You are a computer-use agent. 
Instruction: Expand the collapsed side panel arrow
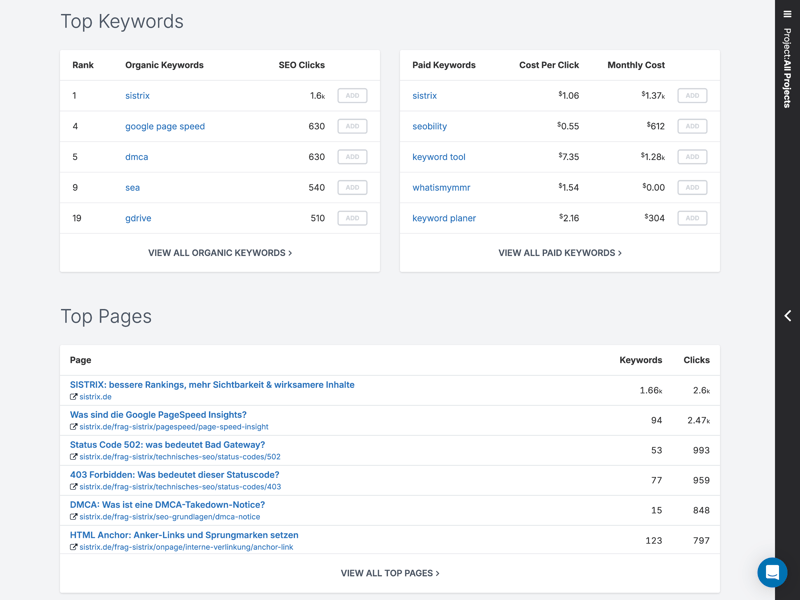(787, 316)
